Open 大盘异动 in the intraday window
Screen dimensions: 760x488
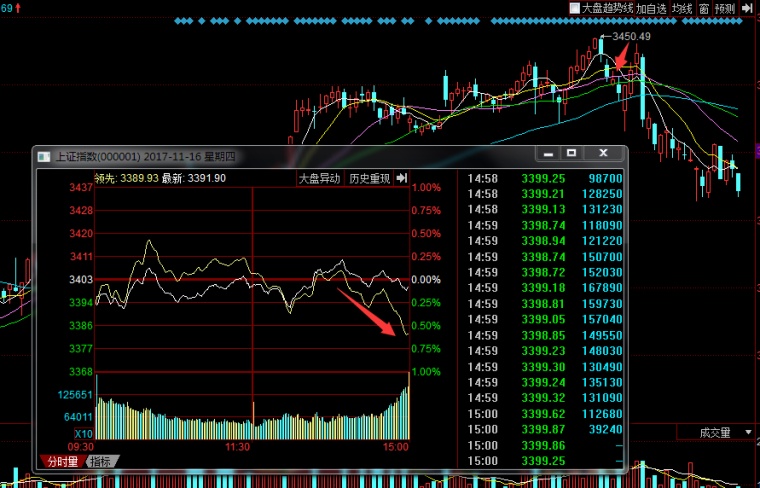pos(319,178)
